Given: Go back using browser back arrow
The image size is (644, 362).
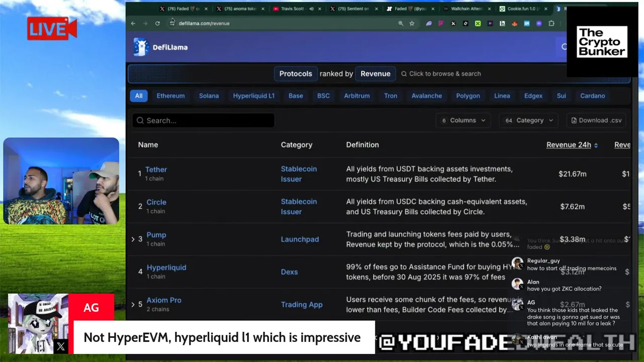Looking at the screenshot, I should (x=133, y=23).
